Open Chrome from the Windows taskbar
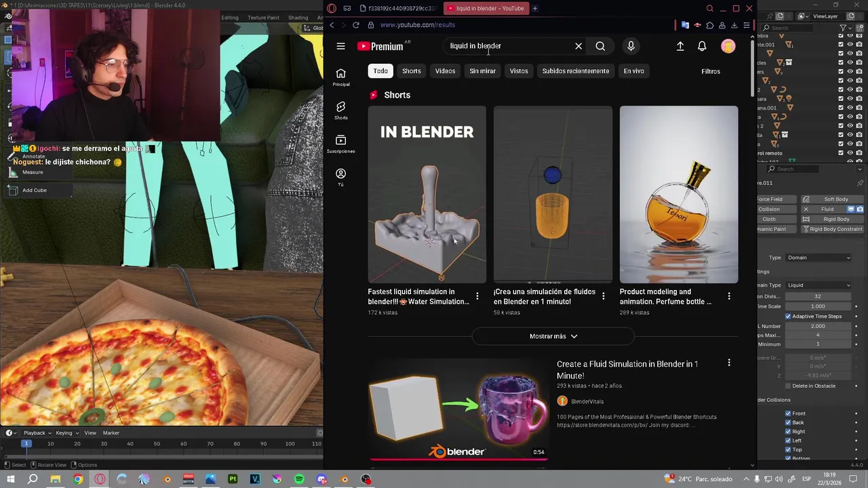This screenshot has height=488, width=868. (78, 479)
